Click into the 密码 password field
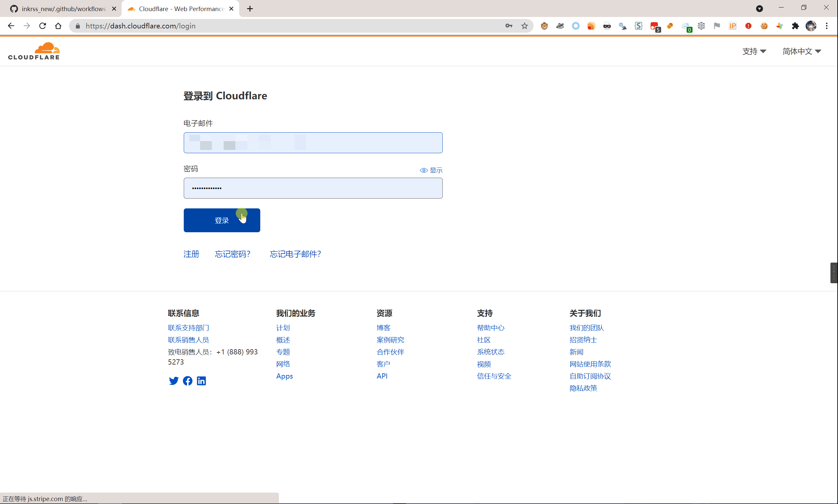 pyautogui.click(x=313, y=188)
